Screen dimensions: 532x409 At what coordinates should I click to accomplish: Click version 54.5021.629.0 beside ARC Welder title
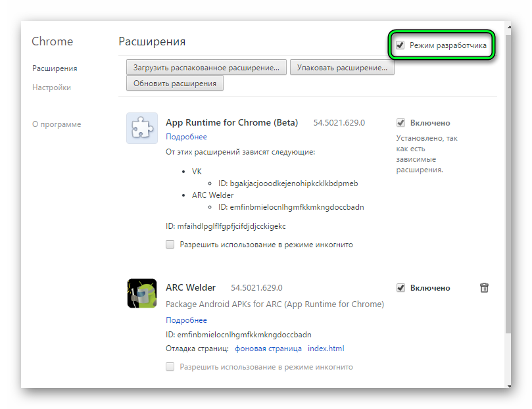[x=256, y=288]
